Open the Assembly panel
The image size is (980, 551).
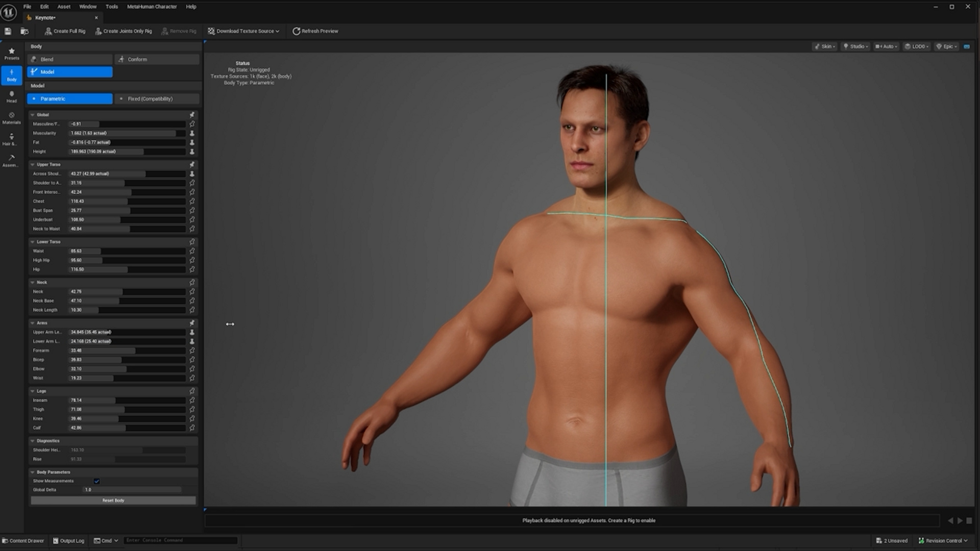pyautogui.click(x=11, y=161)
